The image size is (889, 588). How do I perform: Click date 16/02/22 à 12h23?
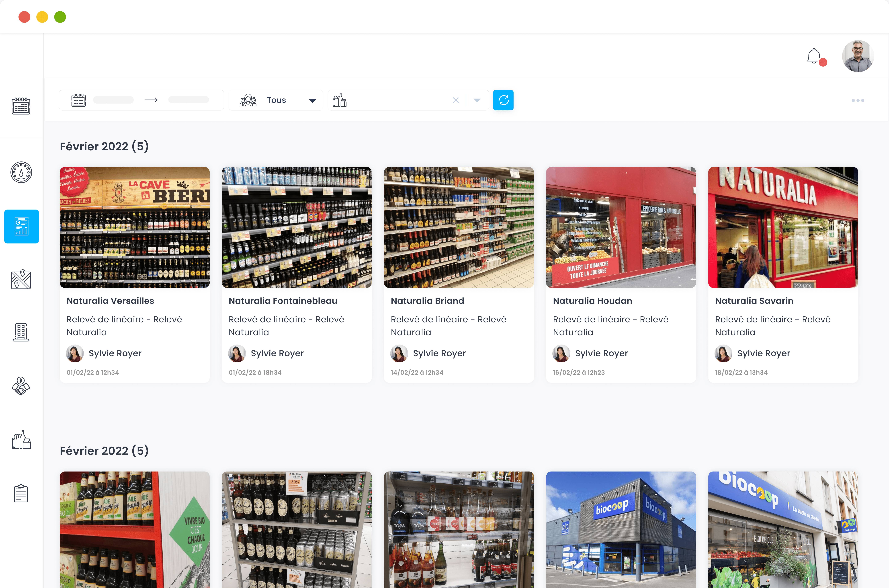click(x=578, y=372)
